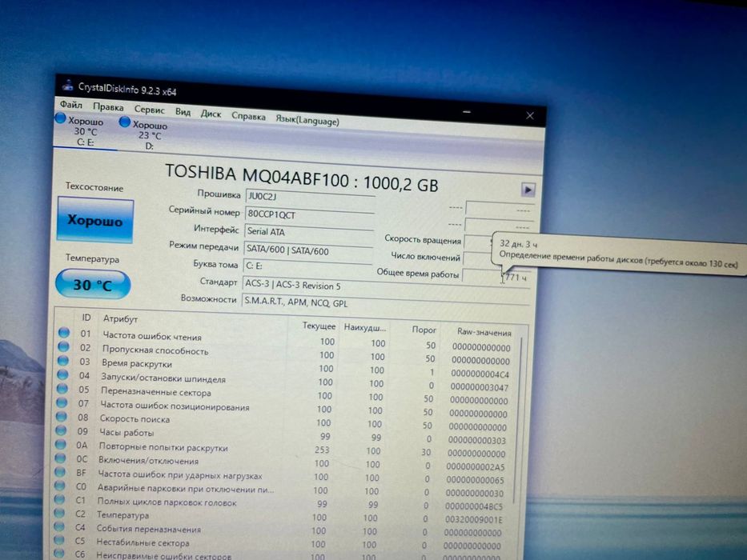Select the Часы работы attribute text
This screenshot has width=747, height=560.
(127, 432)
